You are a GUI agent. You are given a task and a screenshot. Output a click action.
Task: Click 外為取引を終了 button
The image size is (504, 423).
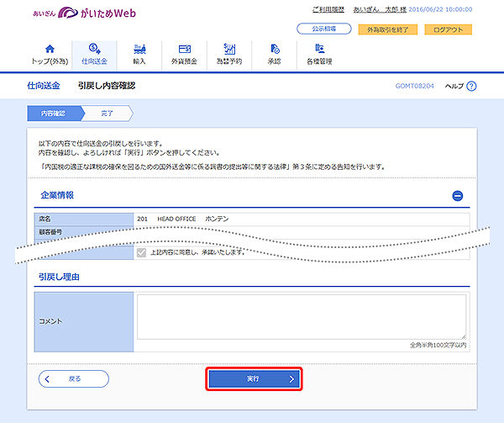click(x=386, y=29)
